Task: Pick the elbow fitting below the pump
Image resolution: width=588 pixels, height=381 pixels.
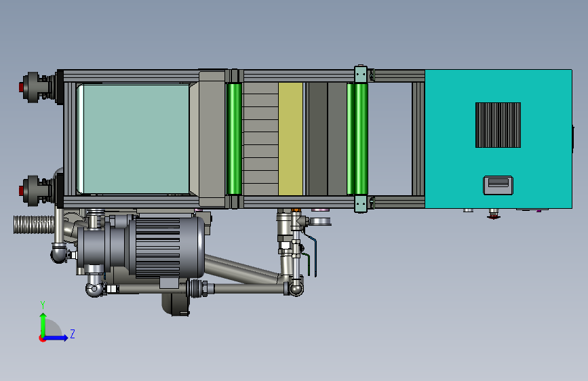Action: pyautogui.click(x=94, y=289)
